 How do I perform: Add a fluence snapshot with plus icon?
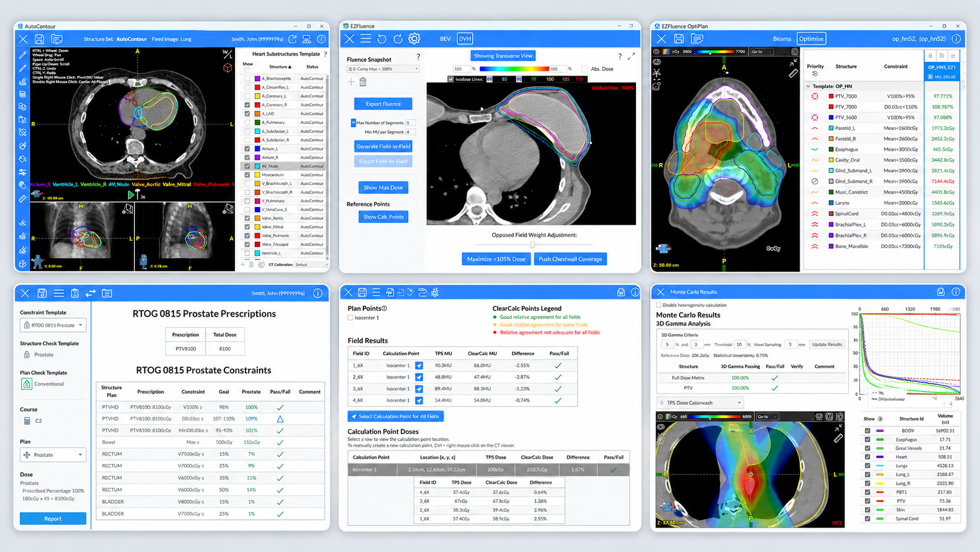(351, 82)
